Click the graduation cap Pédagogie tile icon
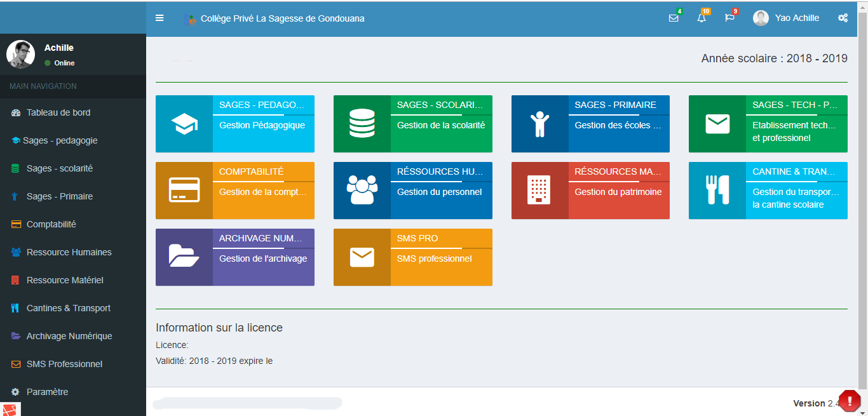This screenshot has height=416, width=868. pos(184,124)
